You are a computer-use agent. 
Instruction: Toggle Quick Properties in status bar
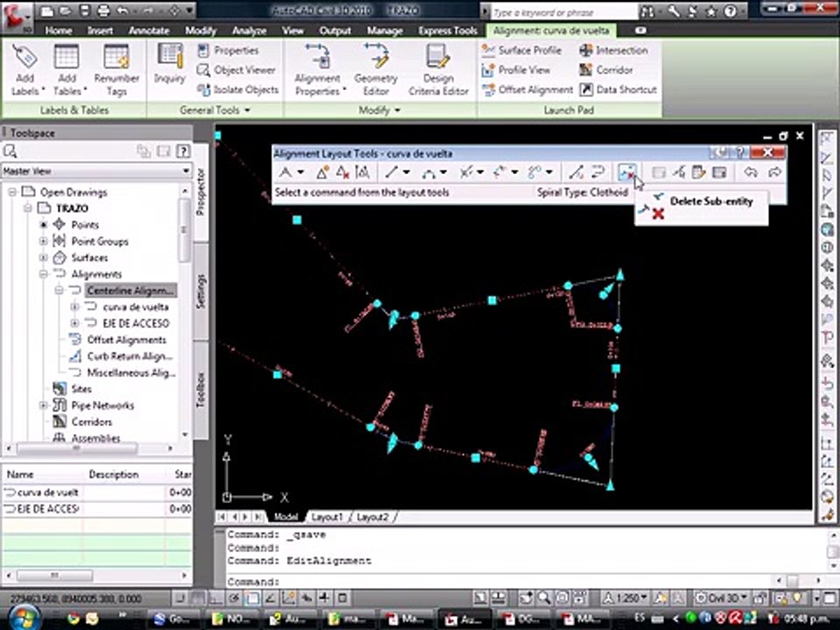(x=343, y=598)
